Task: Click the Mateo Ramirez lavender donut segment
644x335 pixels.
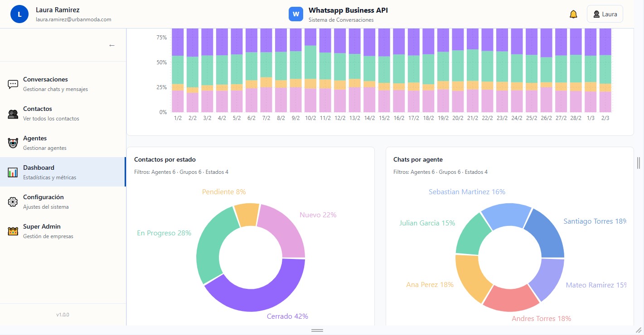Action: 548,278
